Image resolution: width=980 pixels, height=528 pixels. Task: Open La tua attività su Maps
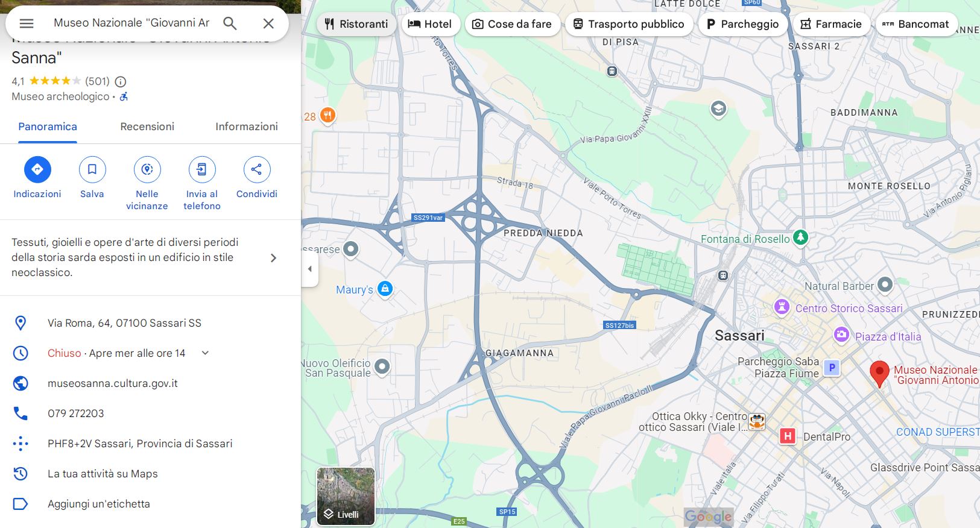103,474
